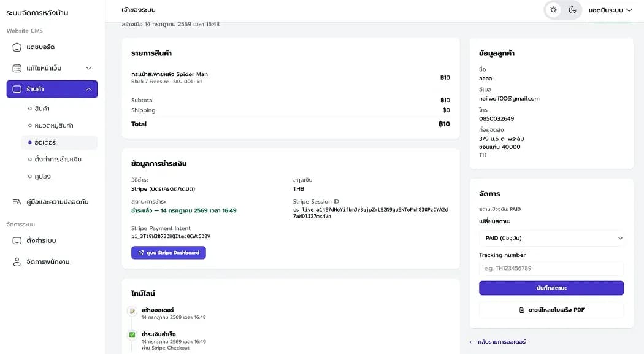The height and width of the screenshot is (354, 644).
Task: Click the Stripe Session ID value
Action: click(370, 213)
